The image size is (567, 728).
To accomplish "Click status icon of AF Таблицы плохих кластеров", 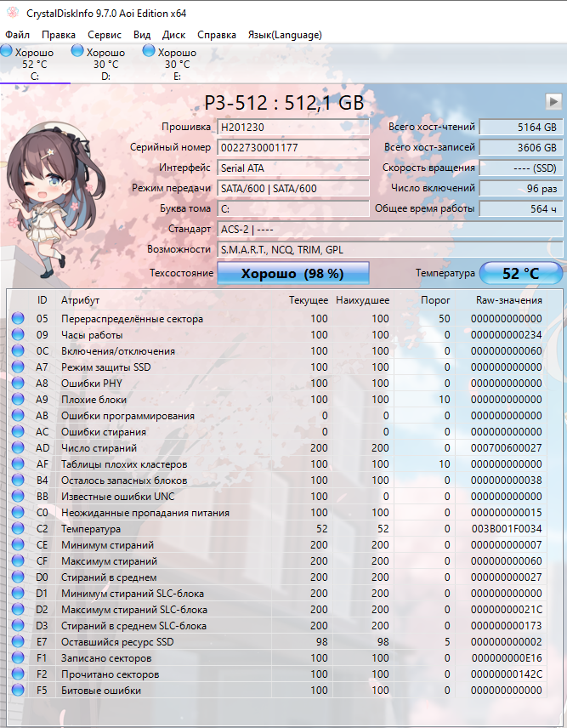I will (x=18, y=464).
